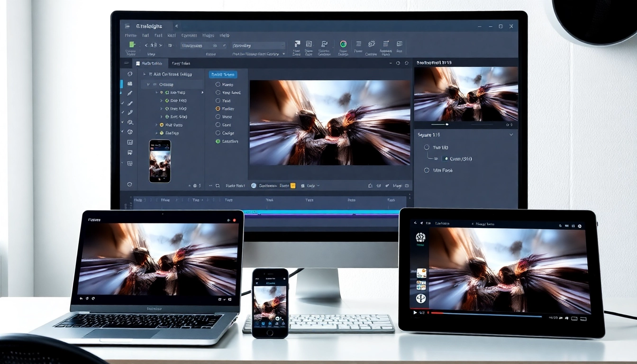Image resolution: width=637 pixels, height=364 pixels.
Task: Open the dropdown arrow under the wide combo box
Action: click(283, 54)
